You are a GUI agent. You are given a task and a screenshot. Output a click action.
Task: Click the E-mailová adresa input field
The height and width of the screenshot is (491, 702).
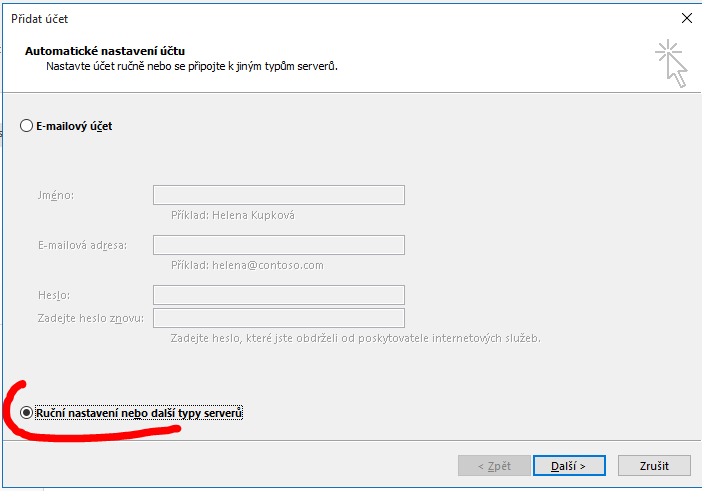click(279, 245)
